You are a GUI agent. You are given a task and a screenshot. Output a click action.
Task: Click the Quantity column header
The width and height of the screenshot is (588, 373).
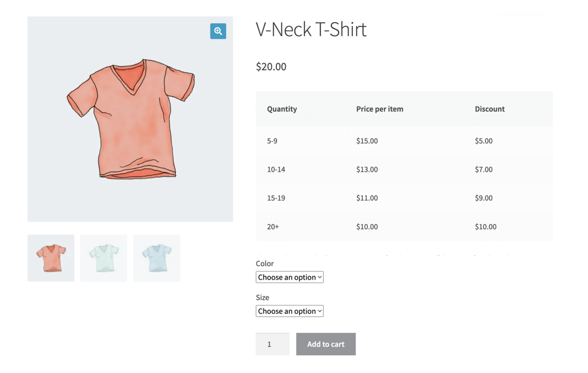pyautogui.click(x=282, y=109)
